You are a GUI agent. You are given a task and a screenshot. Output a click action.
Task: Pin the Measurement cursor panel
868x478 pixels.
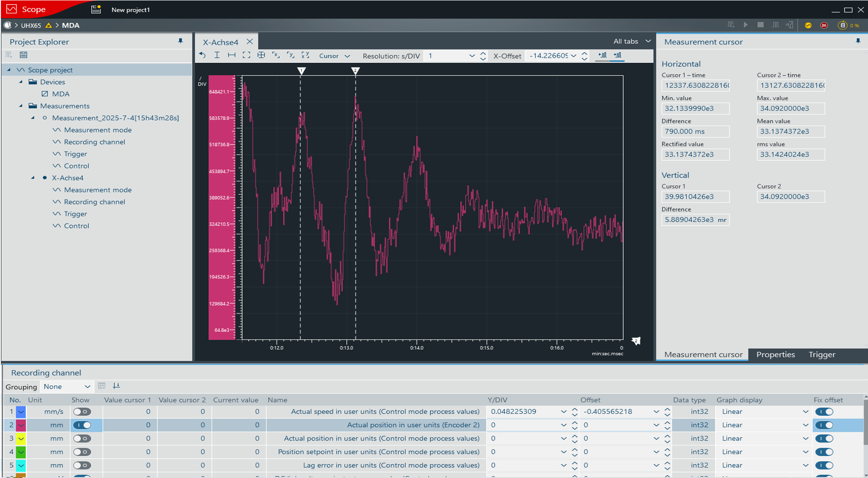pyautogui.click(x=858, y=41)
